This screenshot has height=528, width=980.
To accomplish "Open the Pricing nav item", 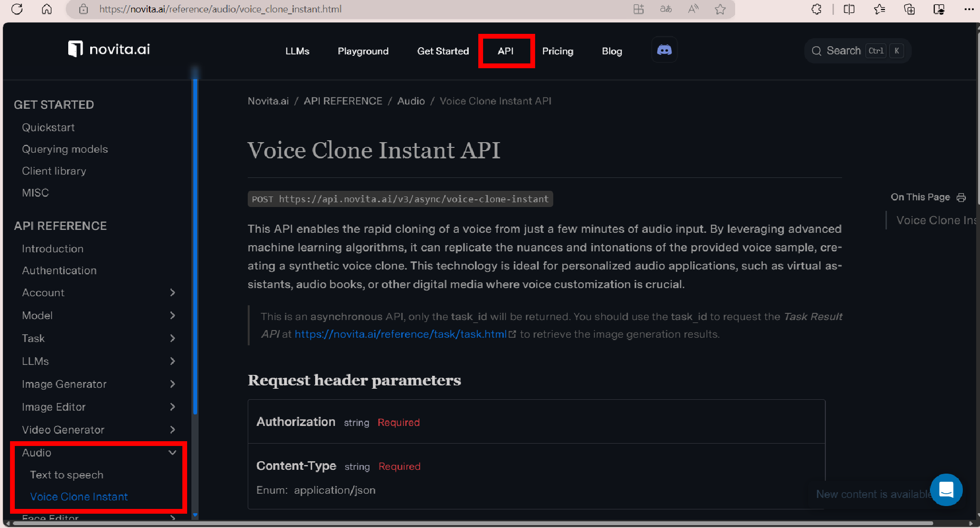I will point(557,51).
